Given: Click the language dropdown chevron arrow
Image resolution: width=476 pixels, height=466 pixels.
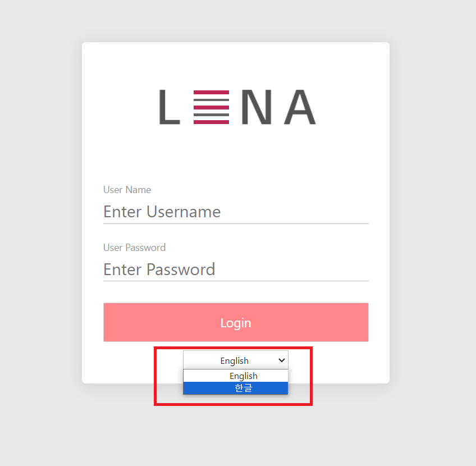Looking at the screenshot, I should 281,360.
